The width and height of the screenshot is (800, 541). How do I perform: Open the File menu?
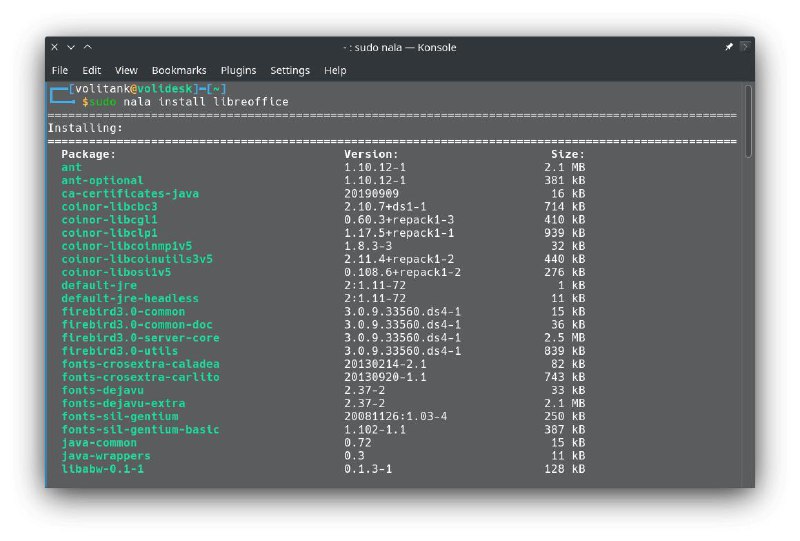[x=60, y=70]
